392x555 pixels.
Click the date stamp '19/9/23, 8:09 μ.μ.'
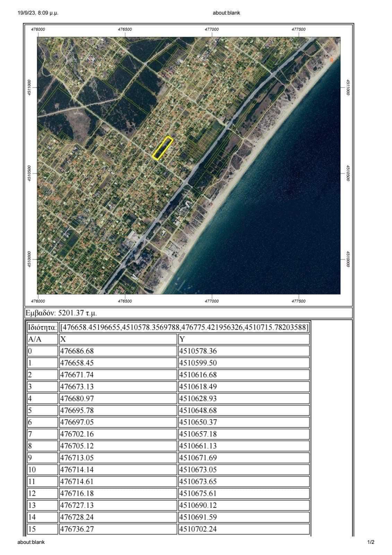(38, 13)
